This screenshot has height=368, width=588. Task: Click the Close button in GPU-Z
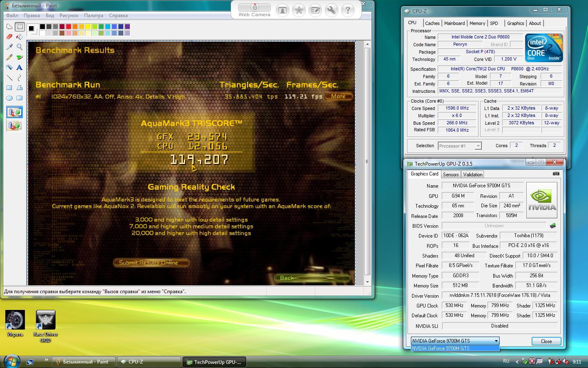pos(546,341)
